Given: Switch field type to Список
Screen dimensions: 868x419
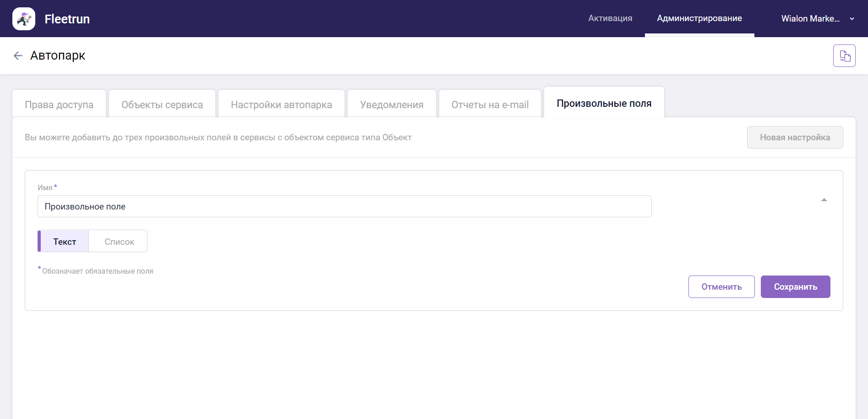Looking at the screenshot, I should coord(119,241).
